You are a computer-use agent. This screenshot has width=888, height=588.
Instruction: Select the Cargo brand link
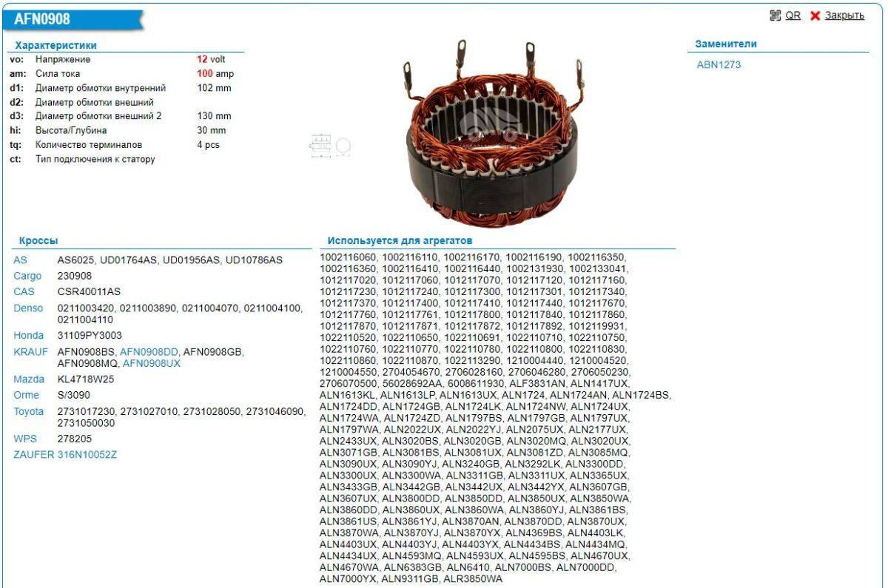[x=27, y=276]
